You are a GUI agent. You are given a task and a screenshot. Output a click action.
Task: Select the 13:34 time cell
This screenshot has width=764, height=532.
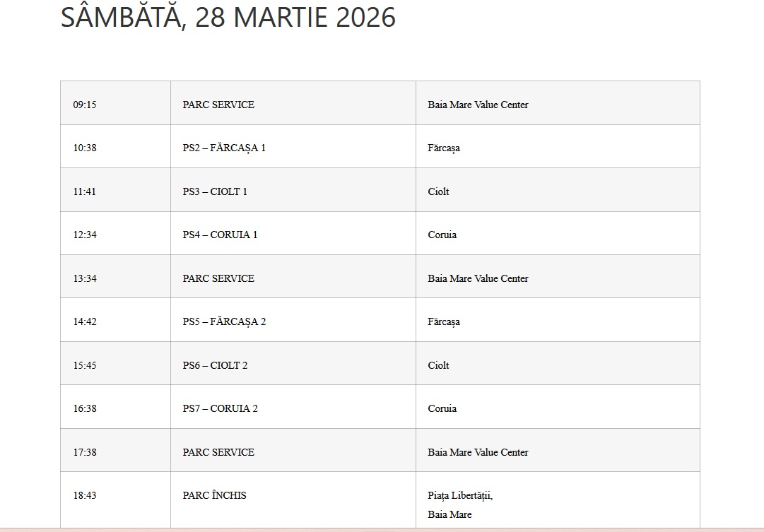click(x=85, y=278)
